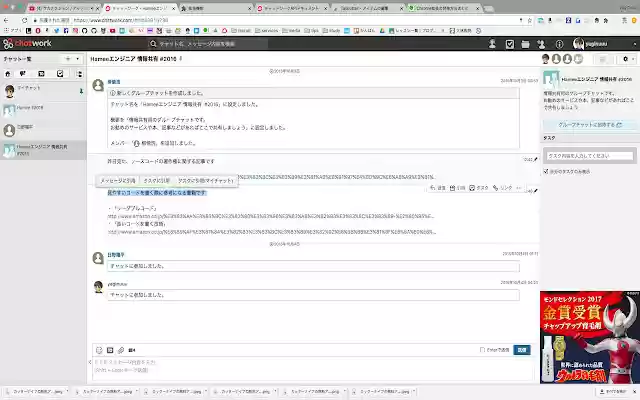Click the monde selection 2017 advertisement banner
Screen dimensions: 640x400
click(x=590, y=337)
